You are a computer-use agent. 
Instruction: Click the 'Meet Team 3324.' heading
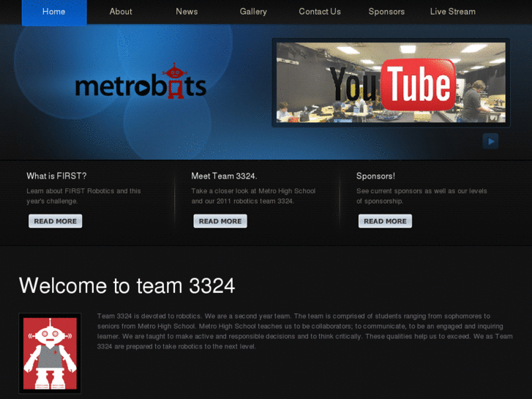pos(224,176)
